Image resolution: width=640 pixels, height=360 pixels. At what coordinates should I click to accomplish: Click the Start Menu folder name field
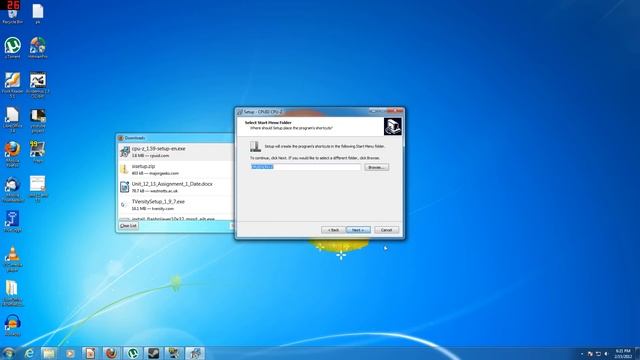pyautogui.click(x=306, y=167)
